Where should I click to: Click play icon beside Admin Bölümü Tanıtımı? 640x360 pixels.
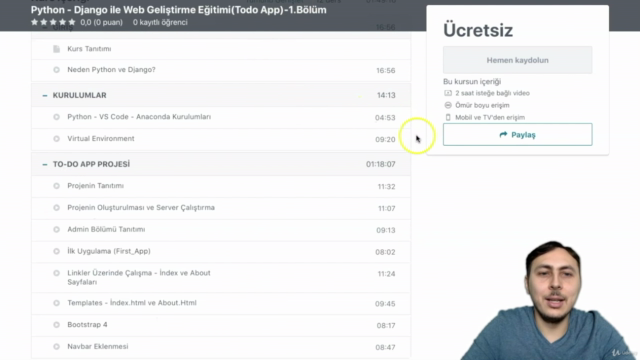56,229
